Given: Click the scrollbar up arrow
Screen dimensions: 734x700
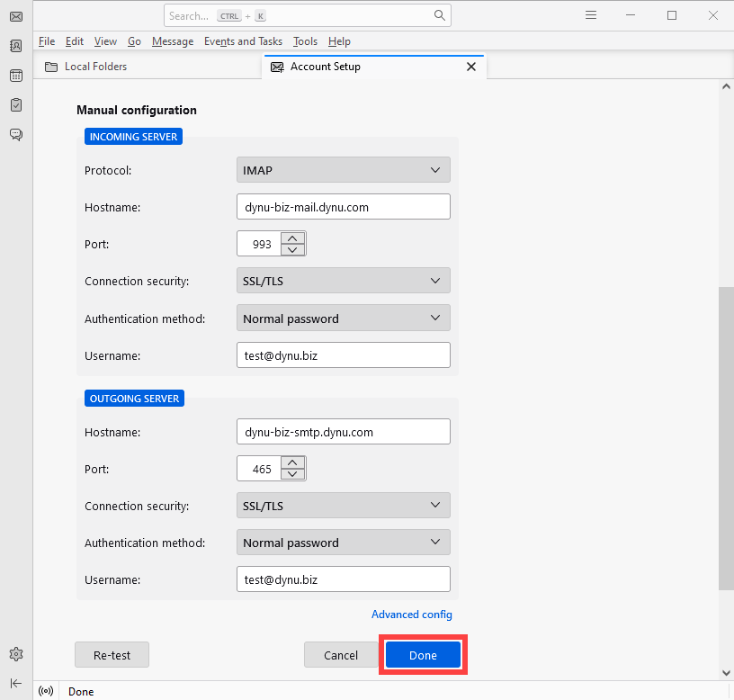Looking at the screenshot, I should 726,86.
